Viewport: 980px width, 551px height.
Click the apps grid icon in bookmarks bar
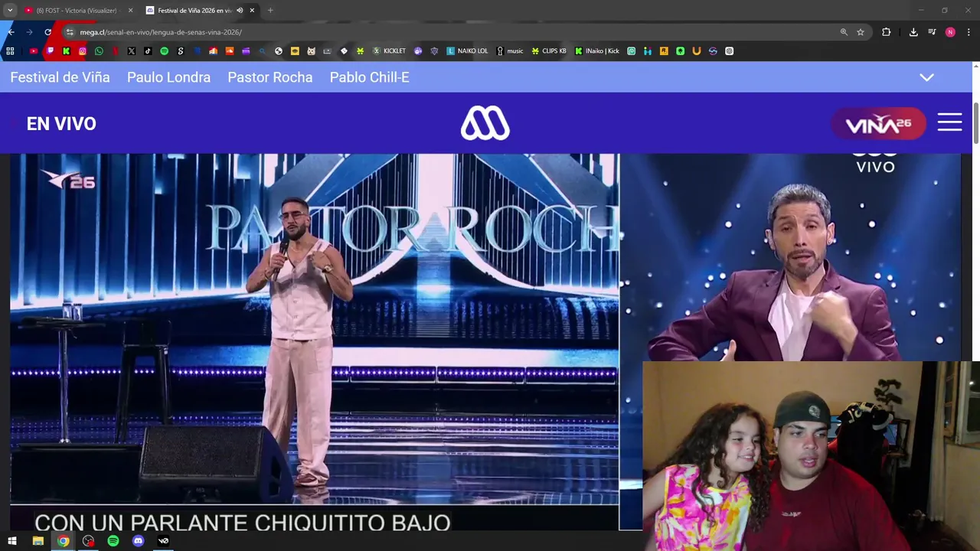10,51
